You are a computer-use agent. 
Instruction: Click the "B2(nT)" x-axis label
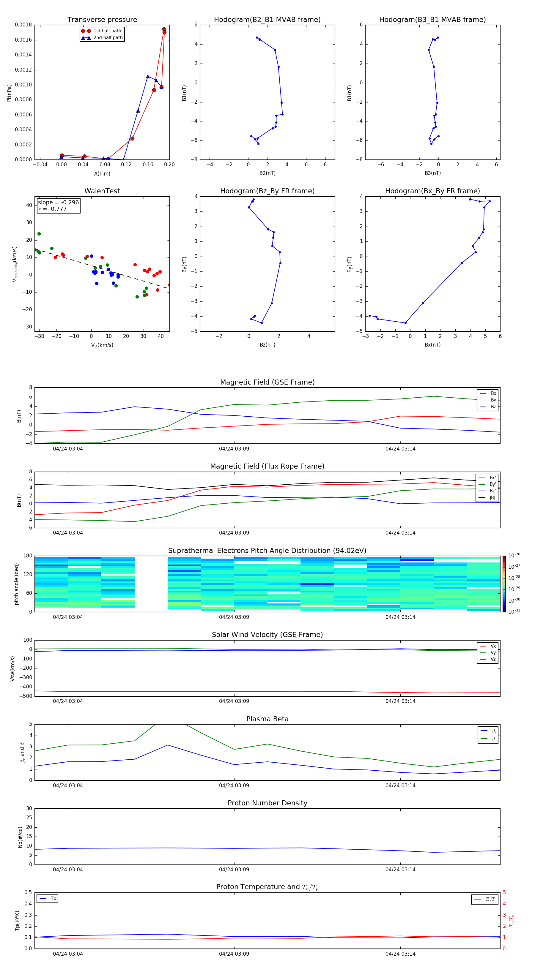pyautogui.click(x=267, y=173)
